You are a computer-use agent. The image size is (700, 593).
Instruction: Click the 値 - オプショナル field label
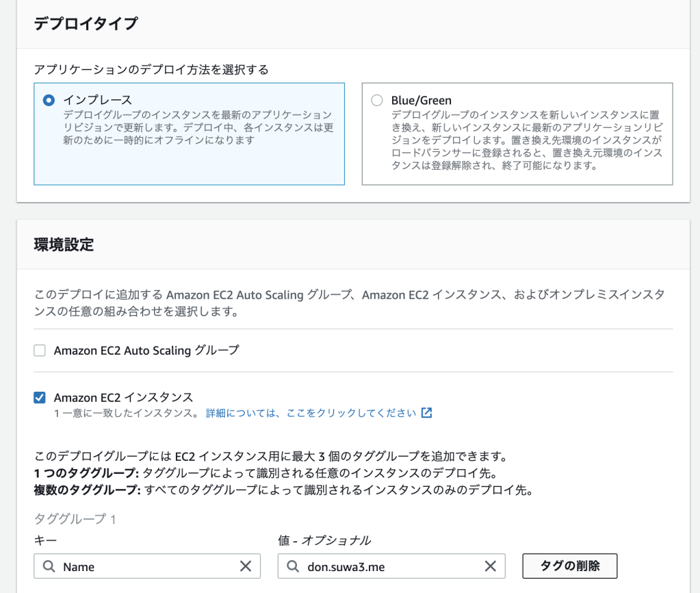click(324, 540)
